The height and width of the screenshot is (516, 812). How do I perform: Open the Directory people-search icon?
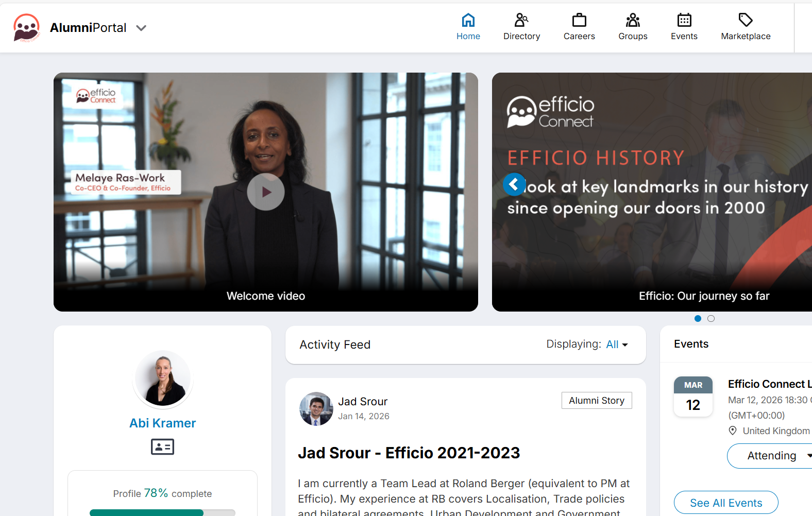click(x=521, y=20)
